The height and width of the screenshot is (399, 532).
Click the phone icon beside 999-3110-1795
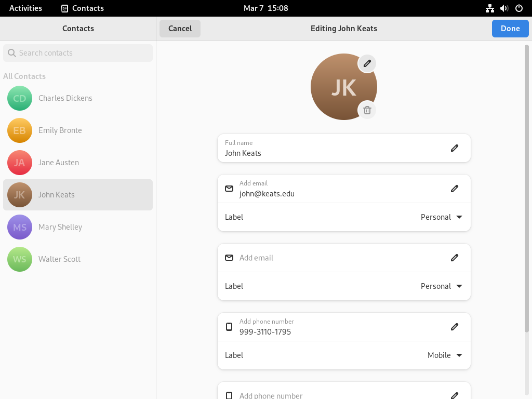(229, 327)
